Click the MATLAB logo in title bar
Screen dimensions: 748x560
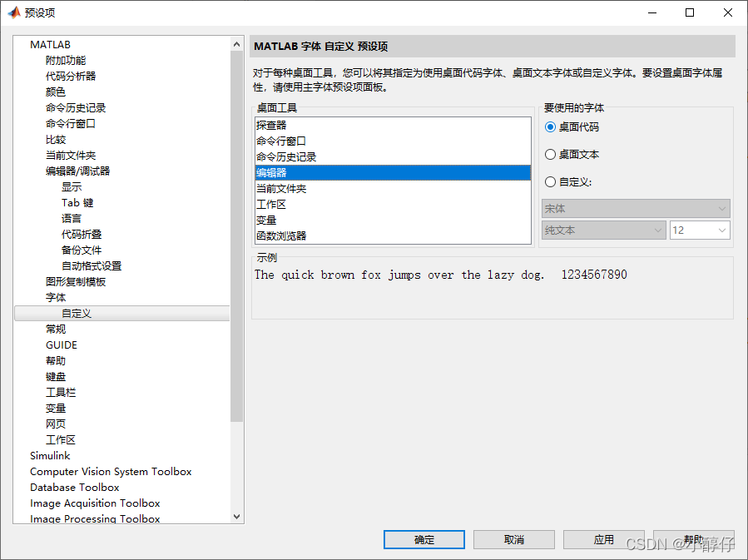tap(14, 12)
